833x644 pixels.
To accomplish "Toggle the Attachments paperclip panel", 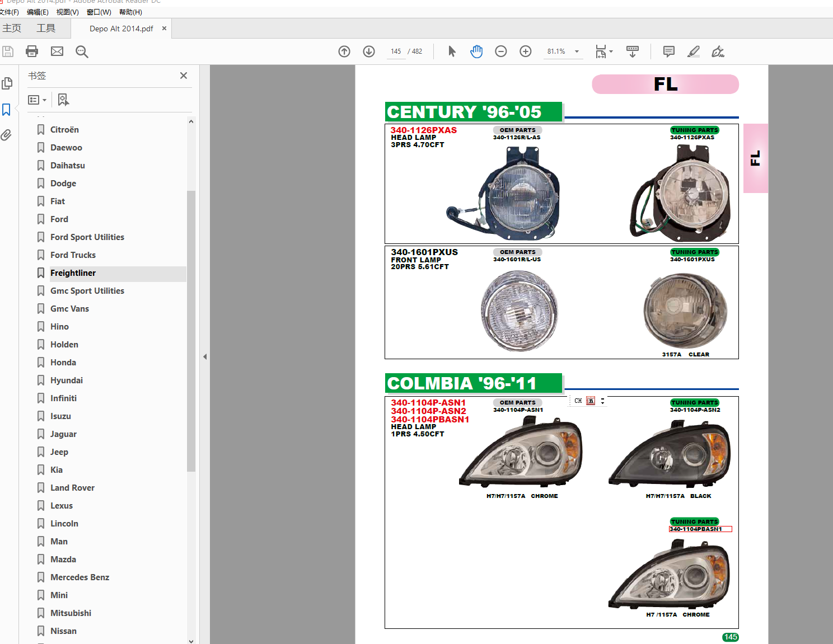I will 7,135.
